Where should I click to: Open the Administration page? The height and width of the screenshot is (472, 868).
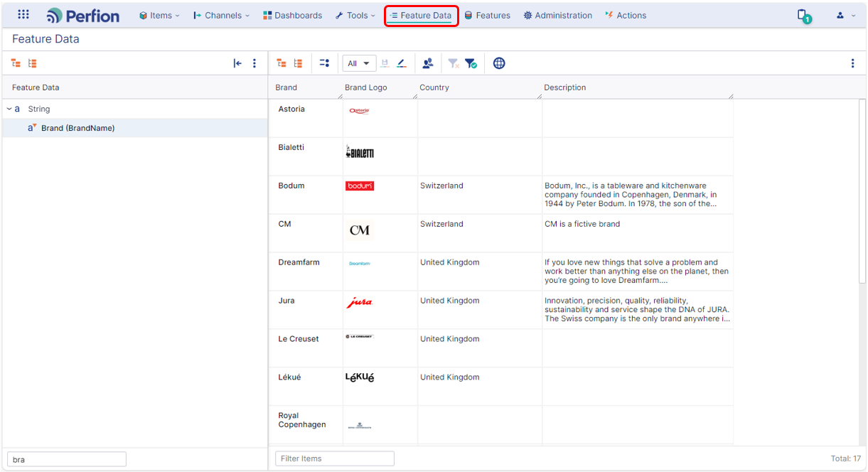point(557,16)
